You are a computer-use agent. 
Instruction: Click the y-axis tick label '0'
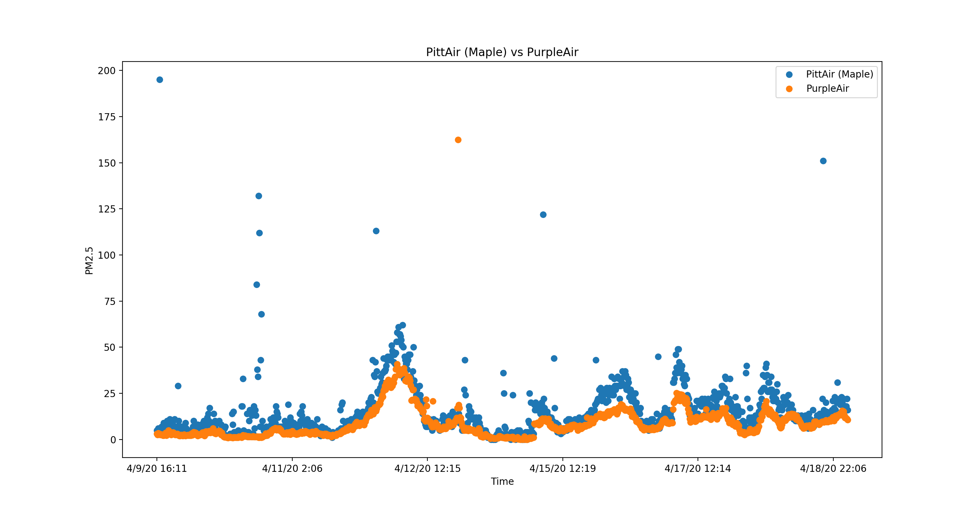pyautogui.click(x=113, y=440)
